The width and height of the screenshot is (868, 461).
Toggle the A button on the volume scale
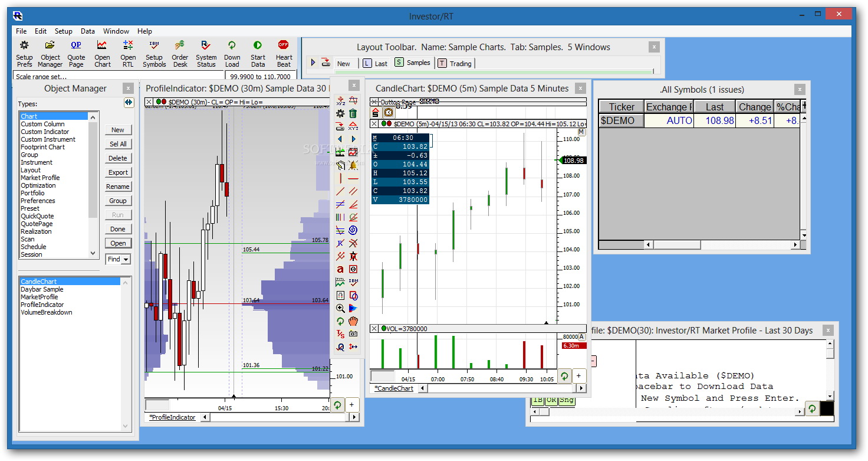click(581, 337)
